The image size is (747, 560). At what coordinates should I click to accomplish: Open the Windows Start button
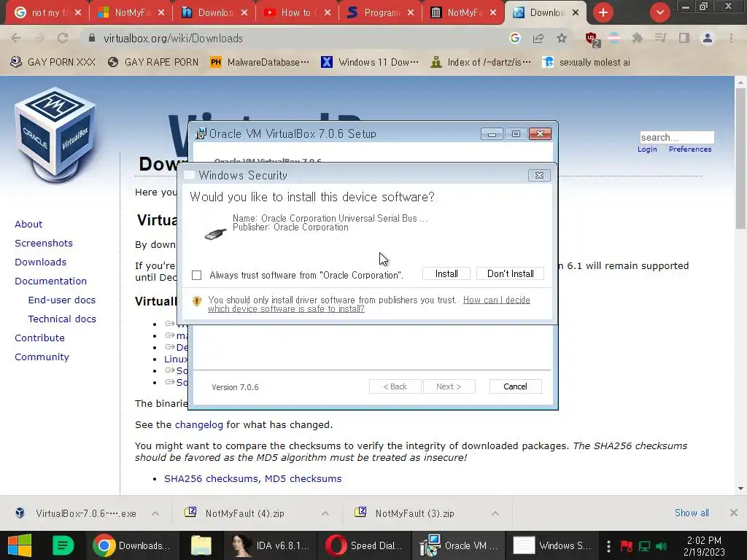(20, 545)
